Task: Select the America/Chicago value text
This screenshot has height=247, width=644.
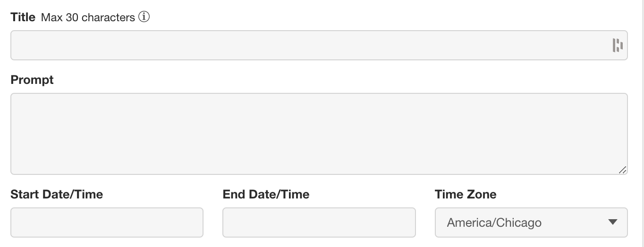Action: (x=494, y=222)
